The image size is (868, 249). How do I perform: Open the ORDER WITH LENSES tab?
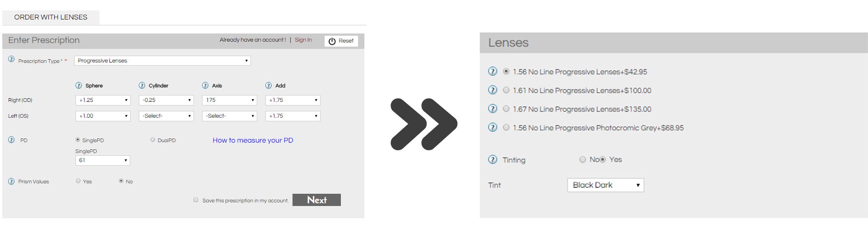tap(51, 17)
